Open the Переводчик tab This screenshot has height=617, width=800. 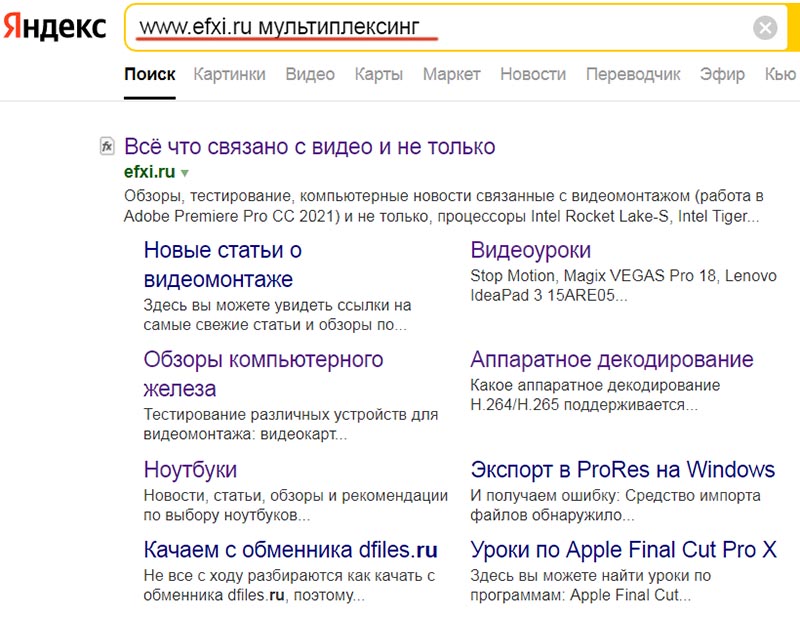tap(633, 75)
